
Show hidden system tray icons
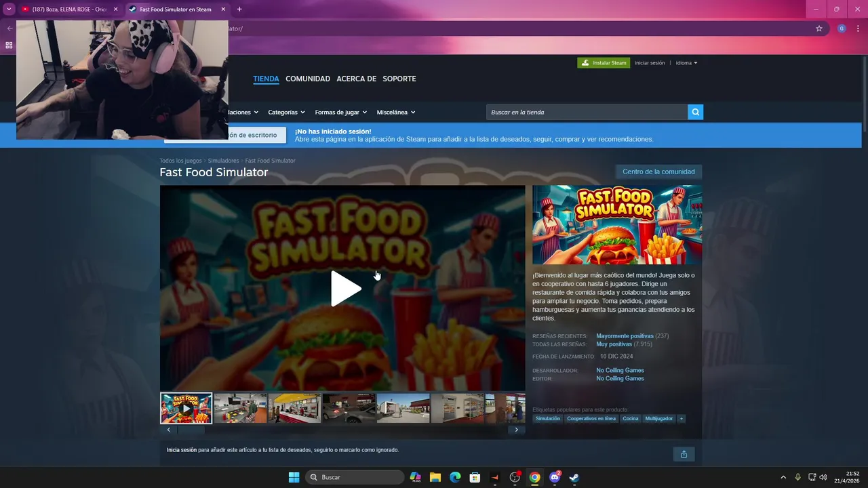(783, 477)
